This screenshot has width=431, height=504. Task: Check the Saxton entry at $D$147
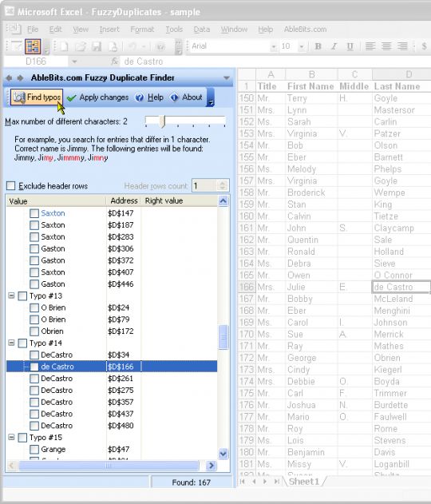click(x=34, y=213)
